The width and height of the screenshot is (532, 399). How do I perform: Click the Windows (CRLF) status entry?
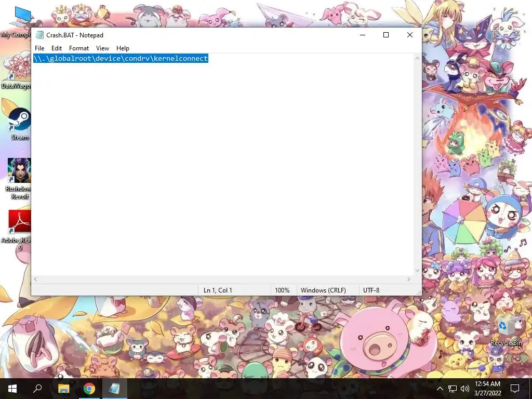[323, 290]
